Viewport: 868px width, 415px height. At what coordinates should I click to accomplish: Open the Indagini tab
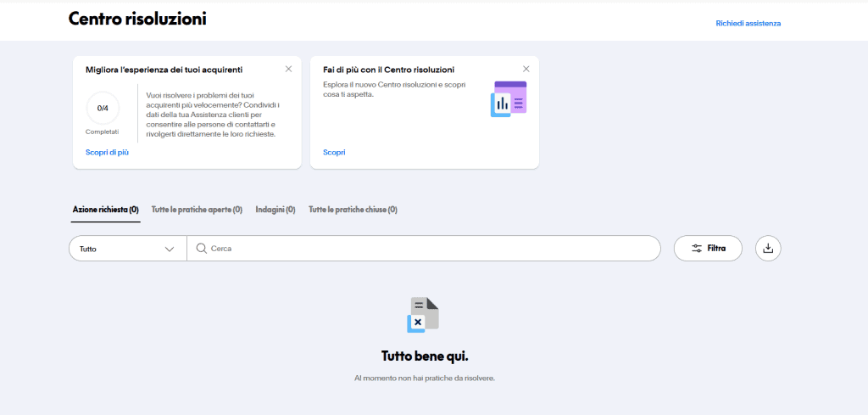click(x=275, y=210)
